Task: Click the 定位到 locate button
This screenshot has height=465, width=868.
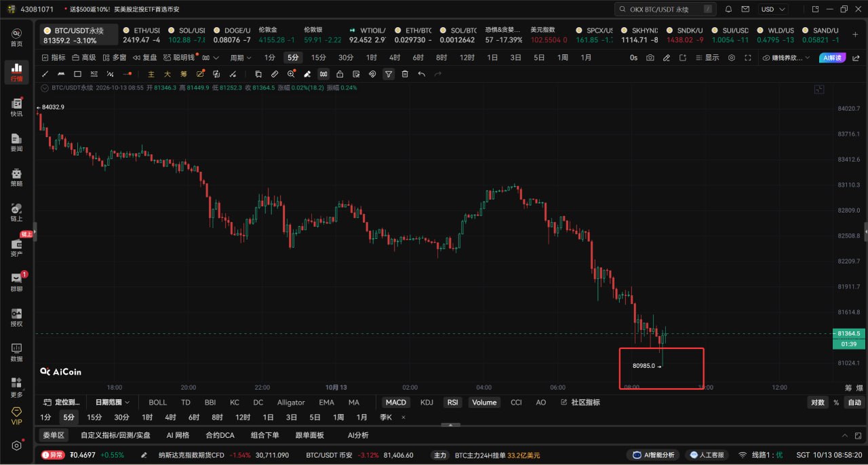Action: click(x=62, y=403)
